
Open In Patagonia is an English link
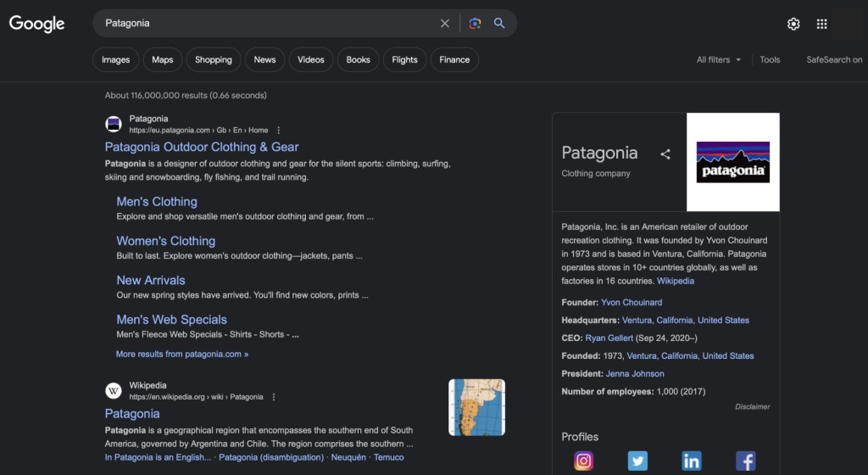click(158, 457)
